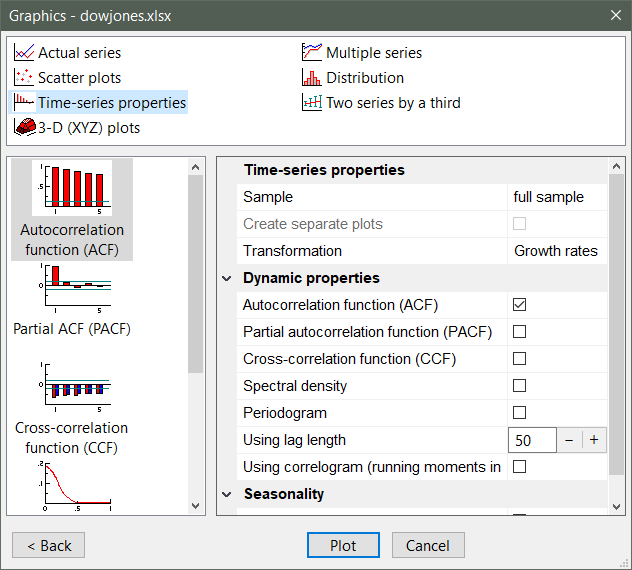Click the Plot button
This screenshot has height=570, width=632.
point(343,545)
